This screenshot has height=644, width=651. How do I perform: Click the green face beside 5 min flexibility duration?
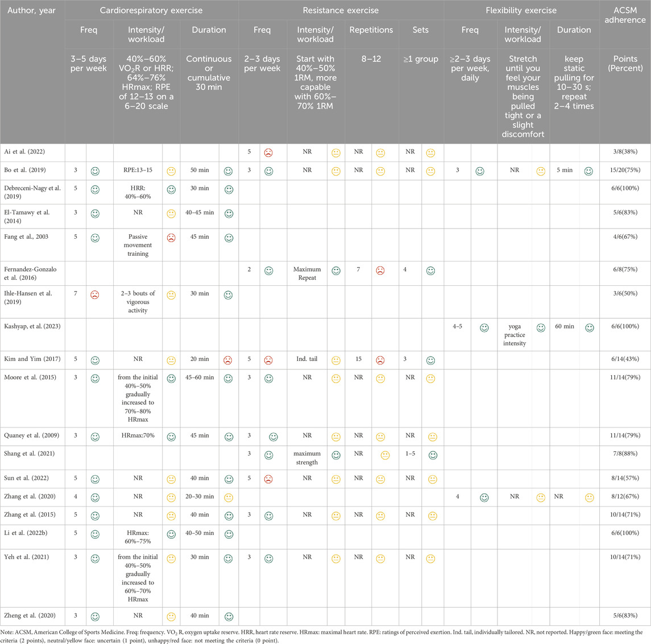588,171
